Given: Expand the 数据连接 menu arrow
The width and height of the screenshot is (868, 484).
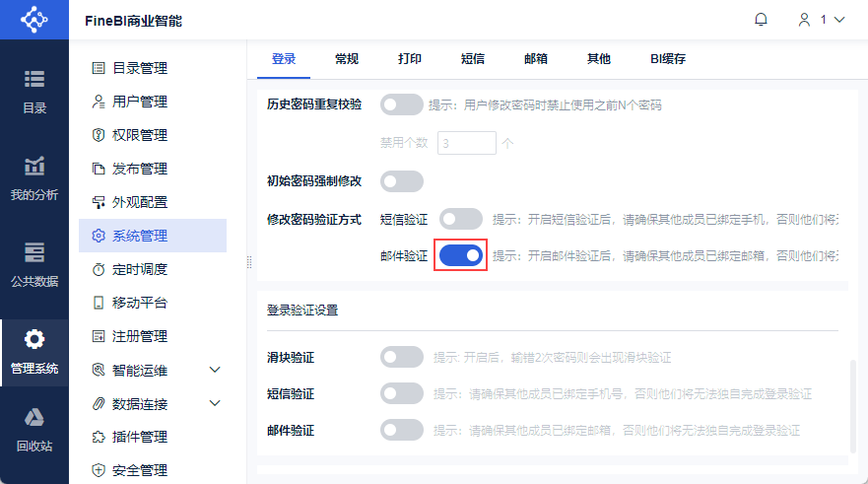Looking at the screenshot, I should point(216,403).
